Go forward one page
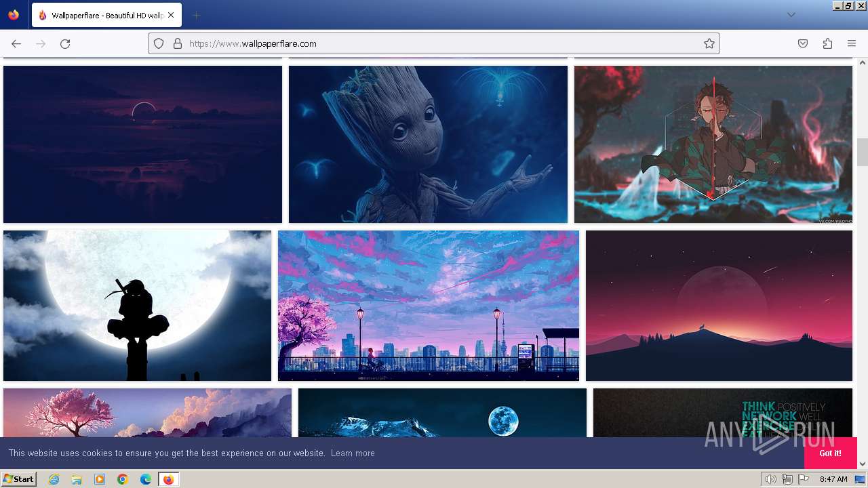Screen dimensions: 868x488 (41, 43)
